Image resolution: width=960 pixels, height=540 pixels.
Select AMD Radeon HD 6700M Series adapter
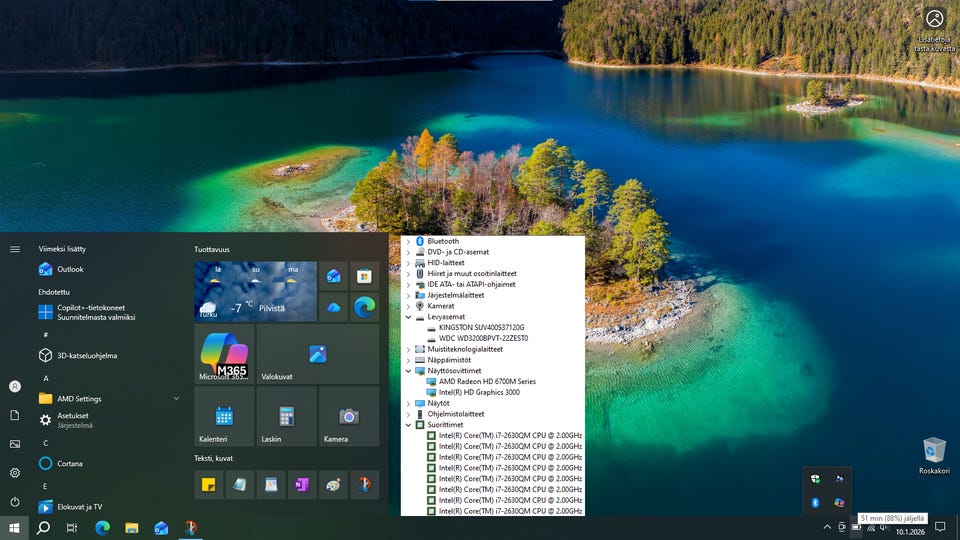487,381
